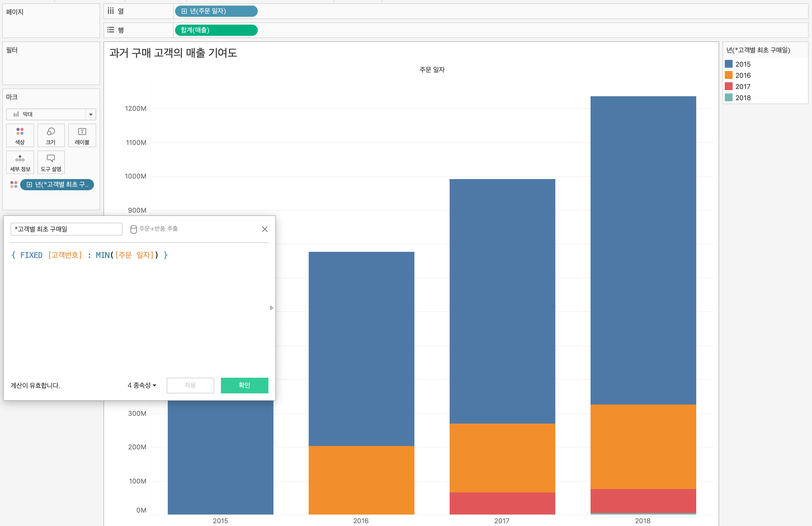The width and height of the screenshot is (812, 526).
Task: Click the 적용 button
Action: coord(190,385)
